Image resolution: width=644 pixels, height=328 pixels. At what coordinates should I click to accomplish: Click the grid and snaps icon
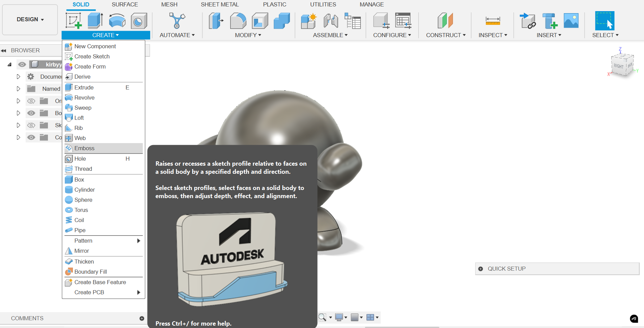[354, 317]
